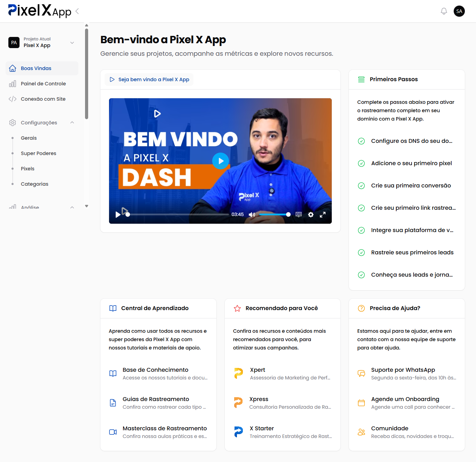Image resolution: width=476 pixels, height=462 pixels.
Task: Click the sidebar vertical scrollbar thumb
Action: pos(86,74)
